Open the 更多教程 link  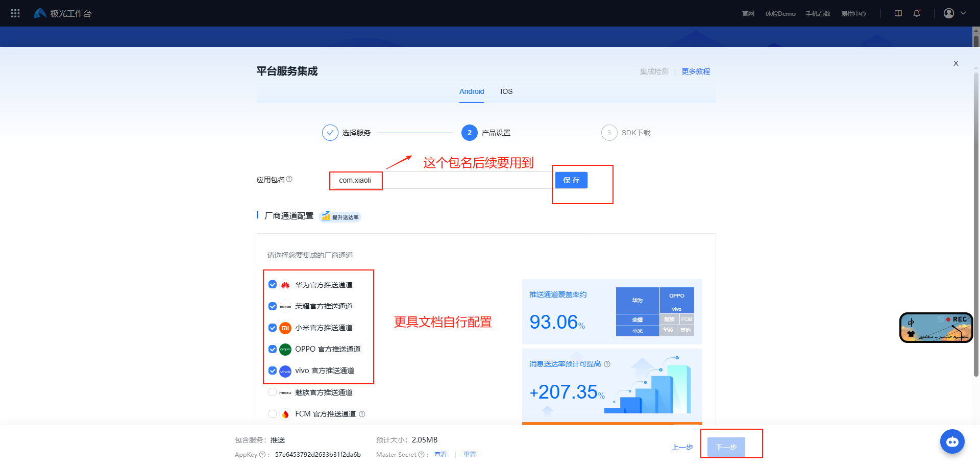pyautogui.click(x=696, y=71)
